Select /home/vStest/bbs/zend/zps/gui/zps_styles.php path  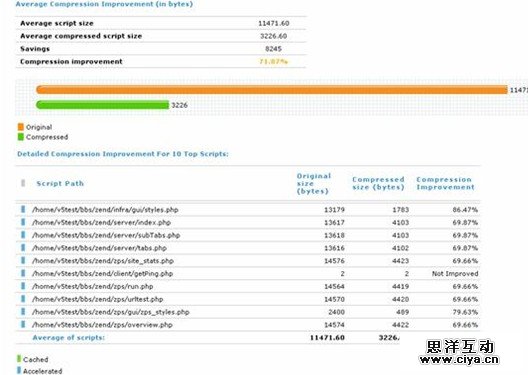[x=111, y=312]
